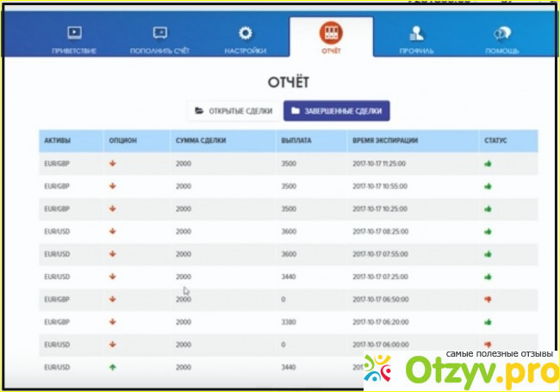The image size is (560, 392).
Task: Select the Отчёт report tab icon
Action: (331, 34)
